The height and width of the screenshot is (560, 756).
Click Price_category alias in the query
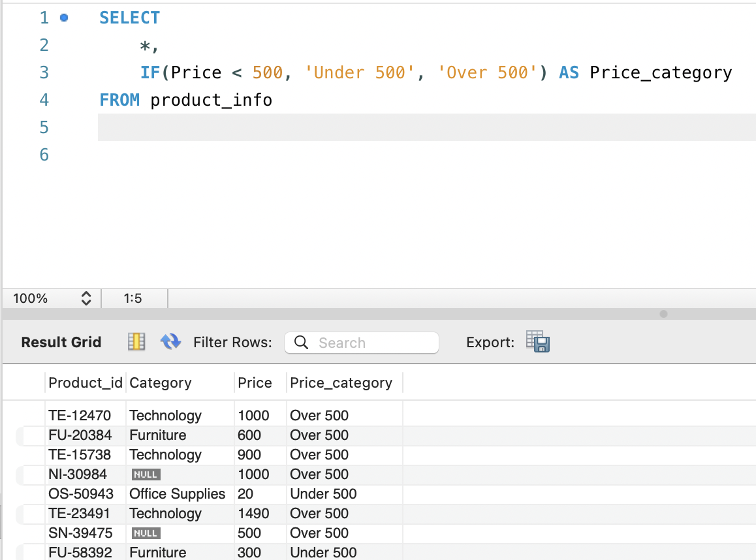[x=661, y=72]
